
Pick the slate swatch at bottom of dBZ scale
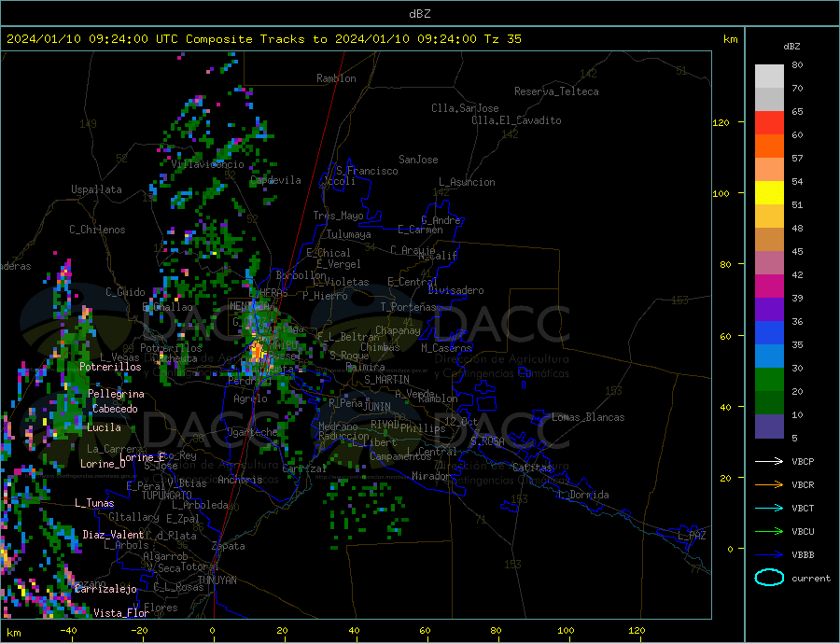pyautogui.click(x=769, y=426)
